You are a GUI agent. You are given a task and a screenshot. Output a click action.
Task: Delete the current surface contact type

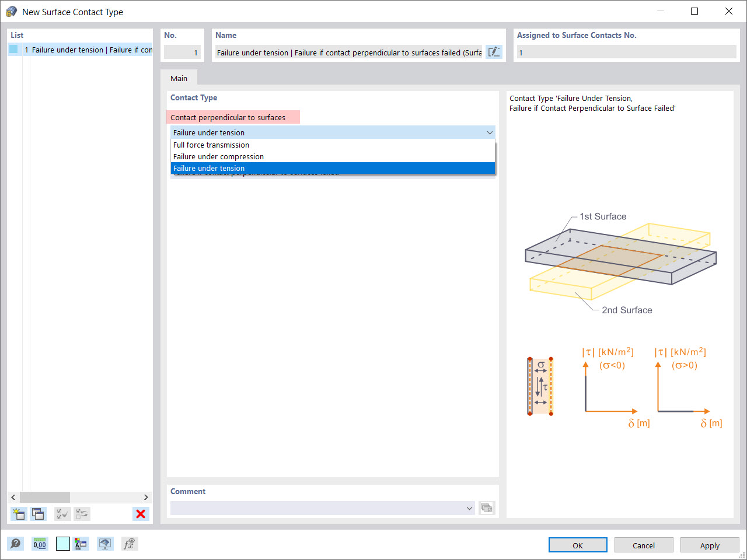(x=140, y=514)
